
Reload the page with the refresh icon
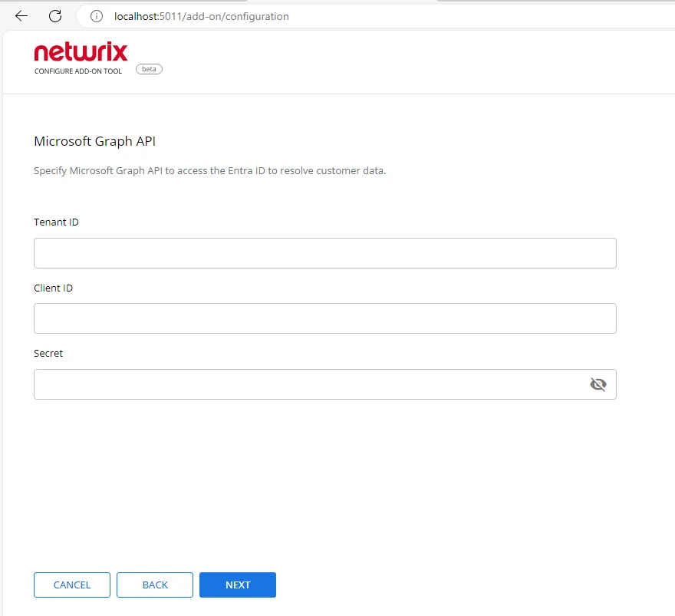[x=55, y=16]
